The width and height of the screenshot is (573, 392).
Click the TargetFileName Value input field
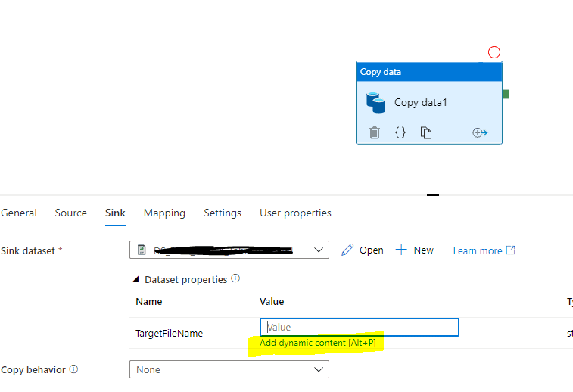[x=360, y=327]
